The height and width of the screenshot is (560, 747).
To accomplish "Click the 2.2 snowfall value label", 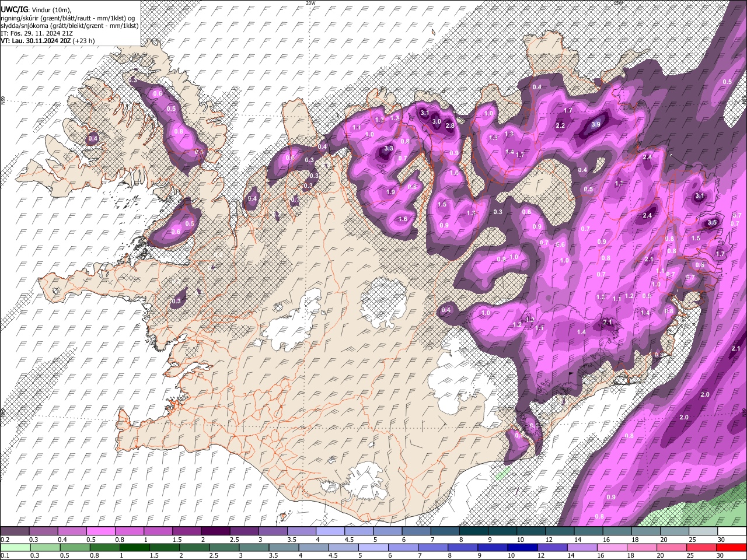I will click(560, 125).
